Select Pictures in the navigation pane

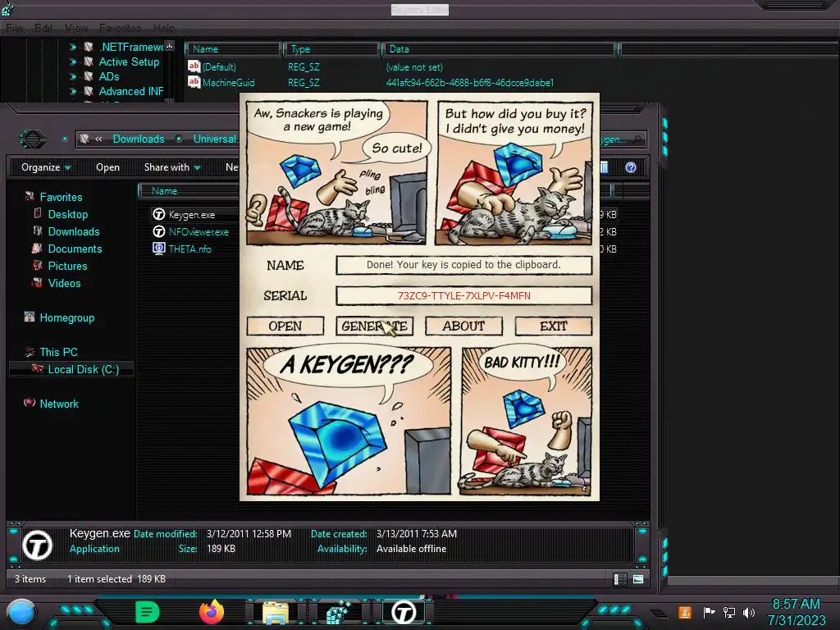click(67, 266)
